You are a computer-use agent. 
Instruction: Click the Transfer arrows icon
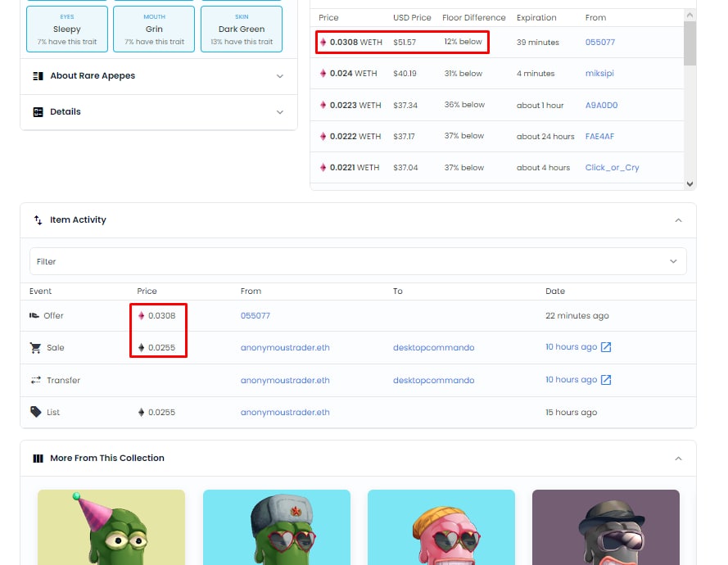coord(36,380)
